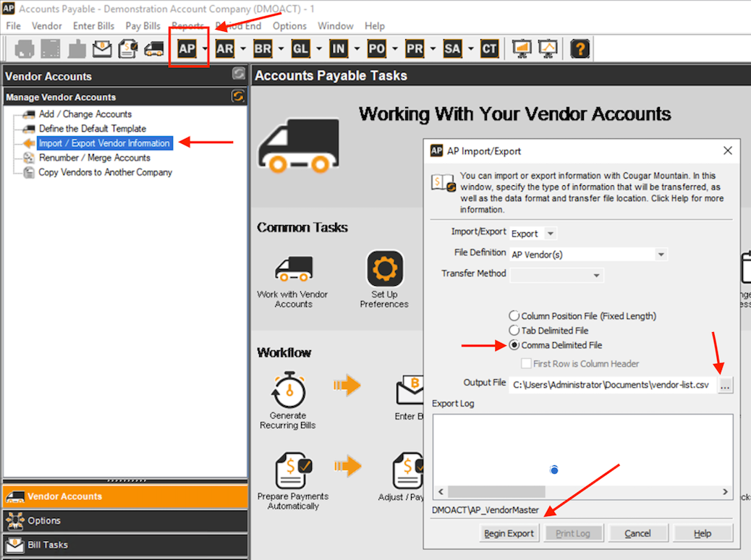Click the first presentation screen toolbar icon

pyautogui.click(x=522, y=48)
